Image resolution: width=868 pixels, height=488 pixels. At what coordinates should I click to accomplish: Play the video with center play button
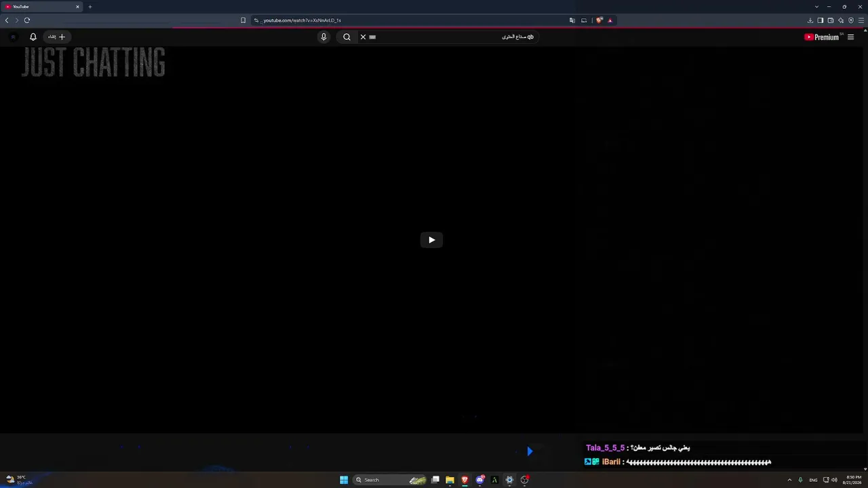coord(431,240)
